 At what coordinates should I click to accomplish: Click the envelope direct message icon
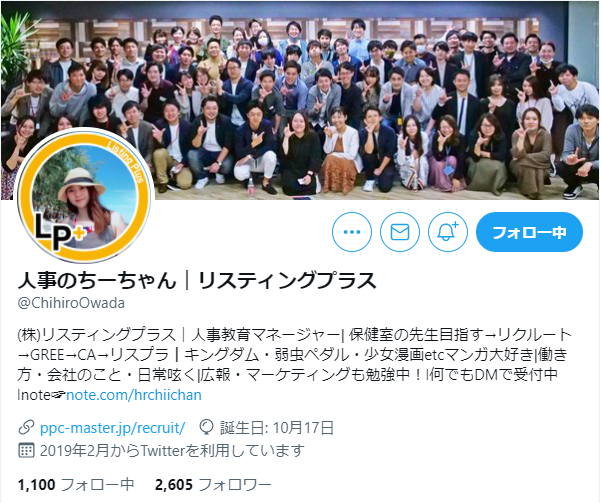400,232
